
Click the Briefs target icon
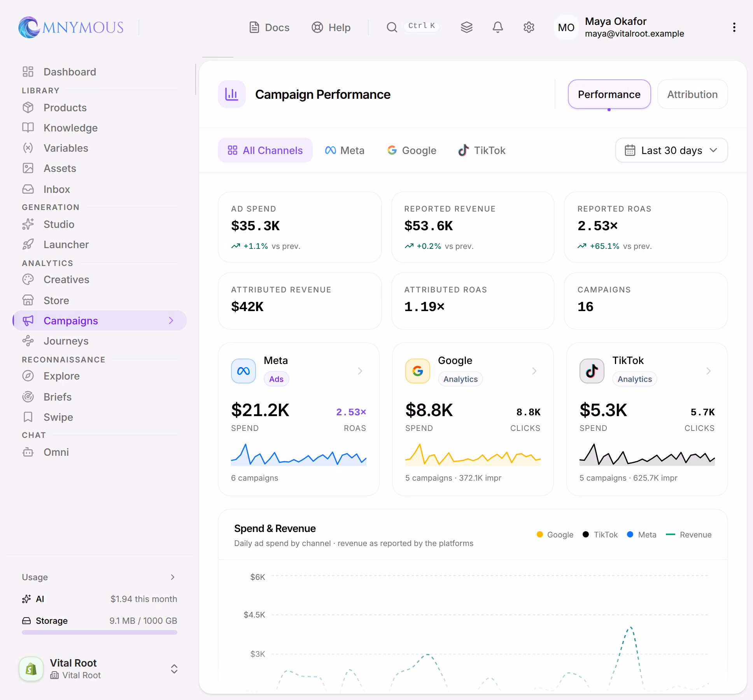pyautogui.click(x=28, y=397)
